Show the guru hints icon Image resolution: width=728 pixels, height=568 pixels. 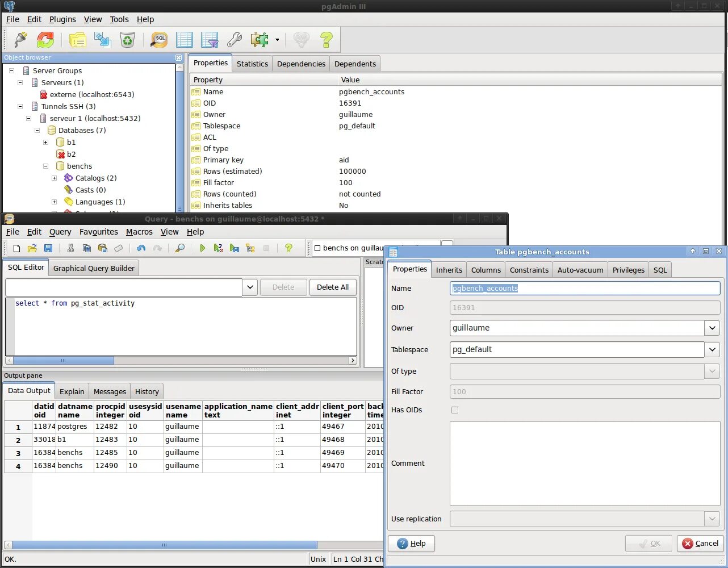(x=302, y=40)
